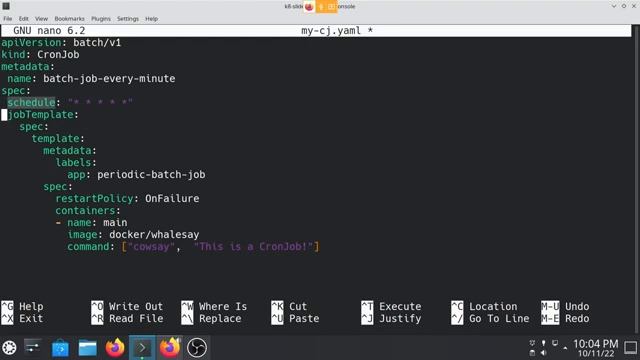Place cursor on apiVersion: batch/v1 line
640x360 pixels.
click(x=61, y=42)
